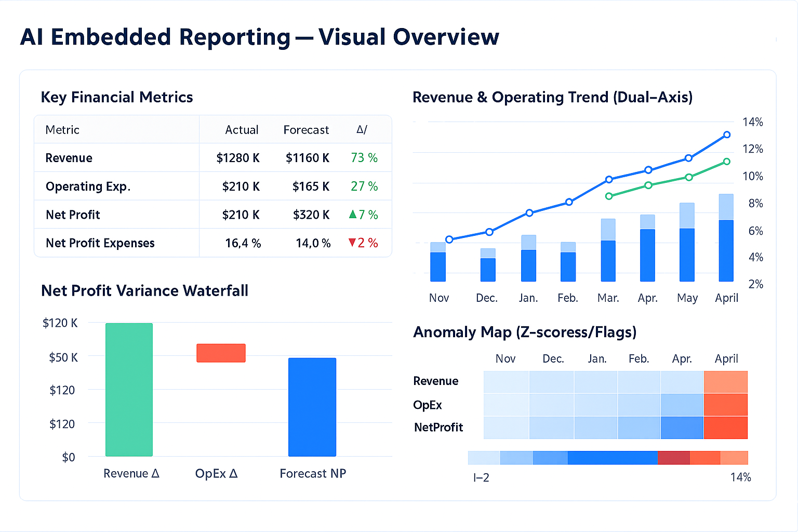Click the "Feb." label on the trend chart axis

pyautogui.click(x=568, y=298)
